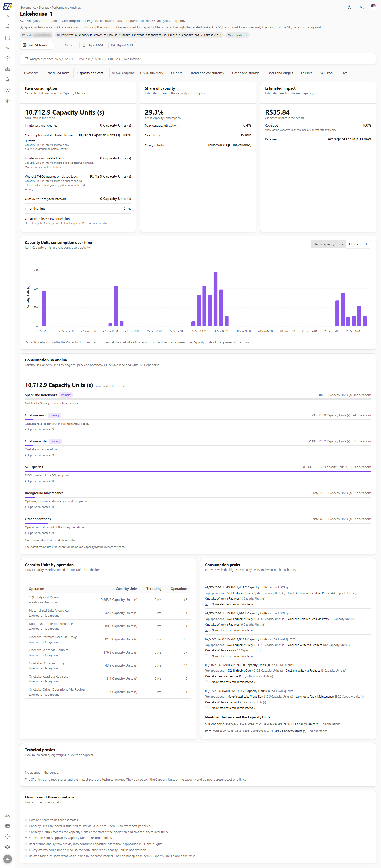The height and width of the screenshot is (868, 381).
Task: Open the activity pulse icon in sidebar
Action: pos(7,48)
